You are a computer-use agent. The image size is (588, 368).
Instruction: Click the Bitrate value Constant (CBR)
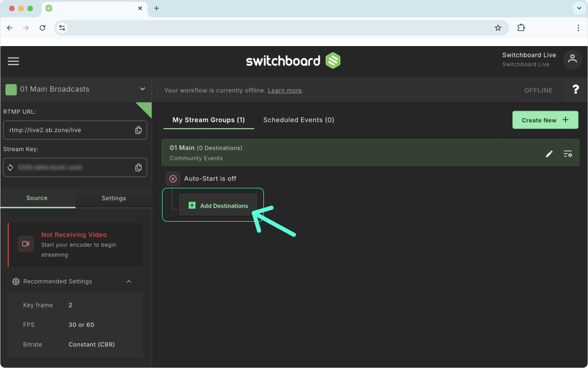click(x=92, y=344)
